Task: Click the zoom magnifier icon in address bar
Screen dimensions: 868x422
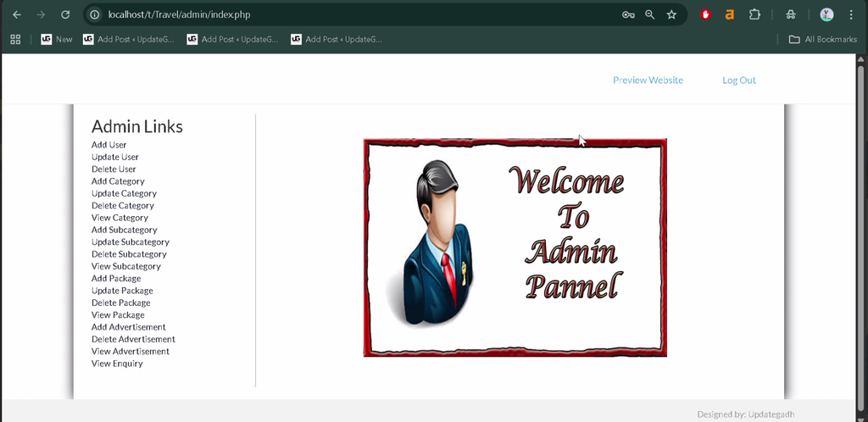Action: point(650,15)
